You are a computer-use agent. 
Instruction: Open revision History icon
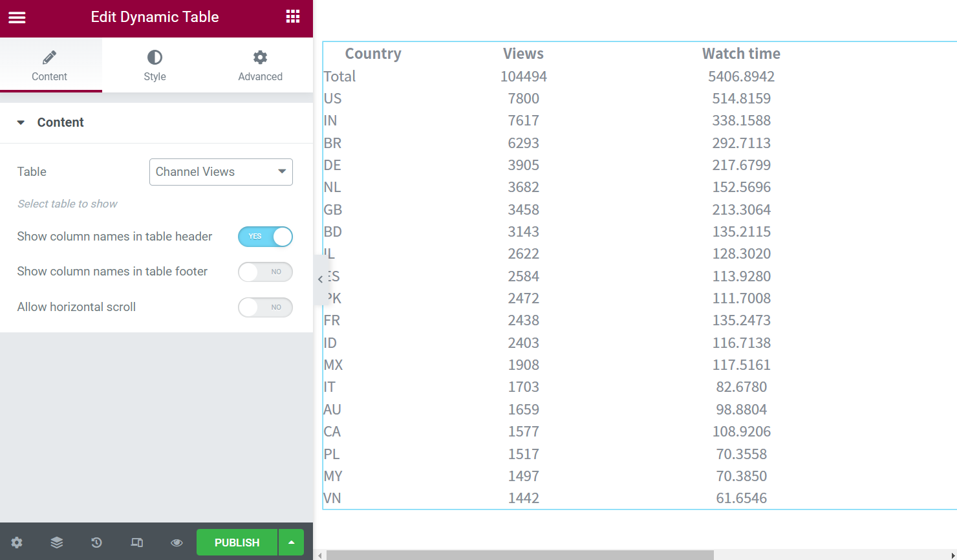point(96,543)
